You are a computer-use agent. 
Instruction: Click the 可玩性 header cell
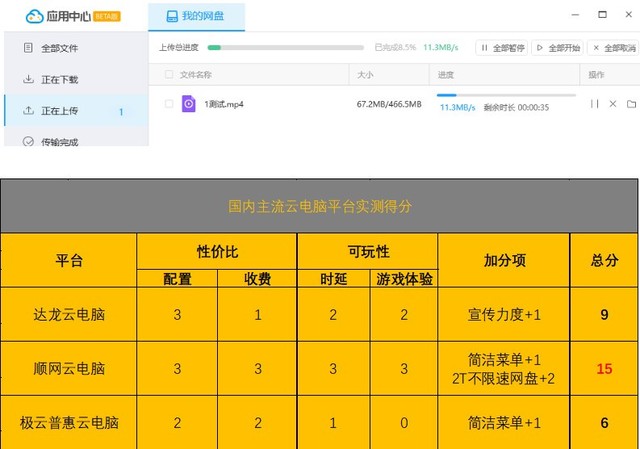point(368,251)
